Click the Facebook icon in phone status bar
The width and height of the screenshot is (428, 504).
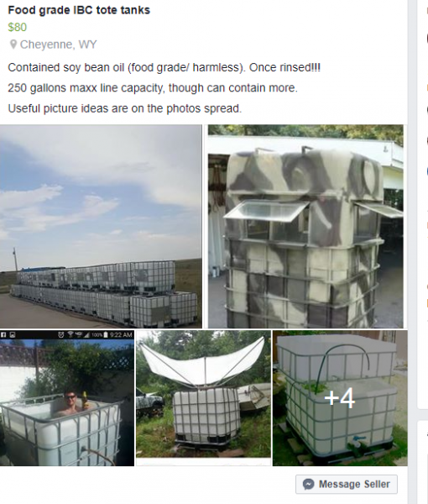(x=3, y=334)
